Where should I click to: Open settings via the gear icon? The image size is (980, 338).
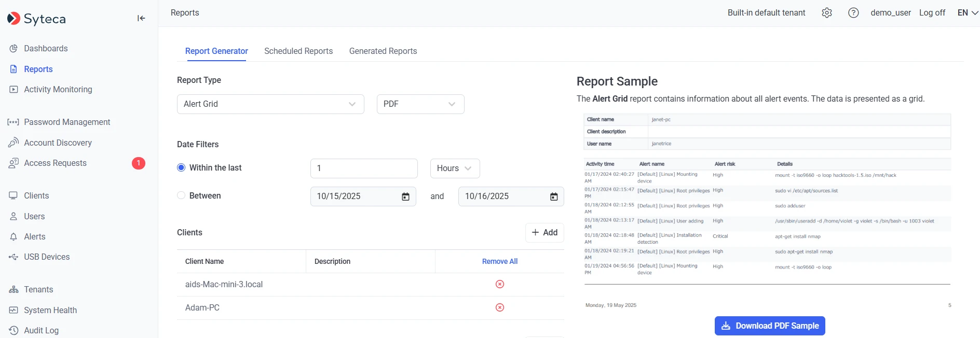click(827, 13)
